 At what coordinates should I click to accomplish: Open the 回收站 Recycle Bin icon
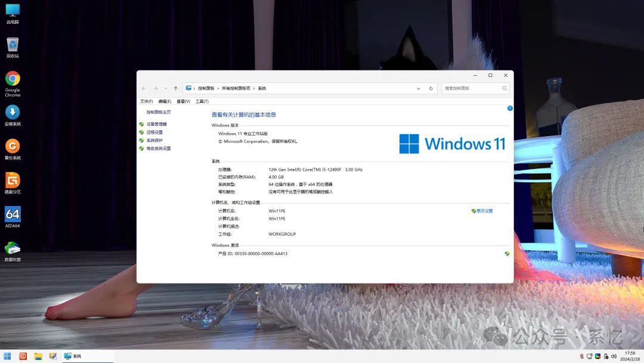(x=13, y=47)
